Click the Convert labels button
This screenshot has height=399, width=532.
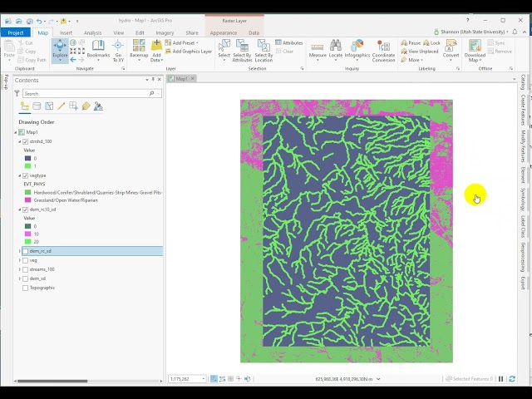click(451, 50)
